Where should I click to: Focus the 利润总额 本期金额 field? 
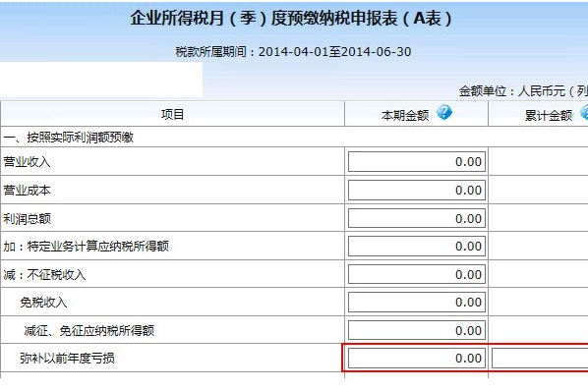[x=417, y=218]
